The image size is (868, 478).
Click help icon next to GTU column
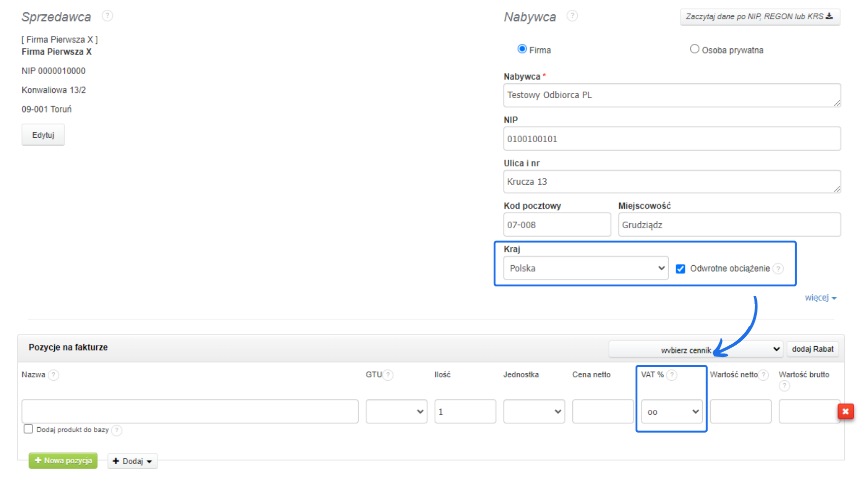388,375
